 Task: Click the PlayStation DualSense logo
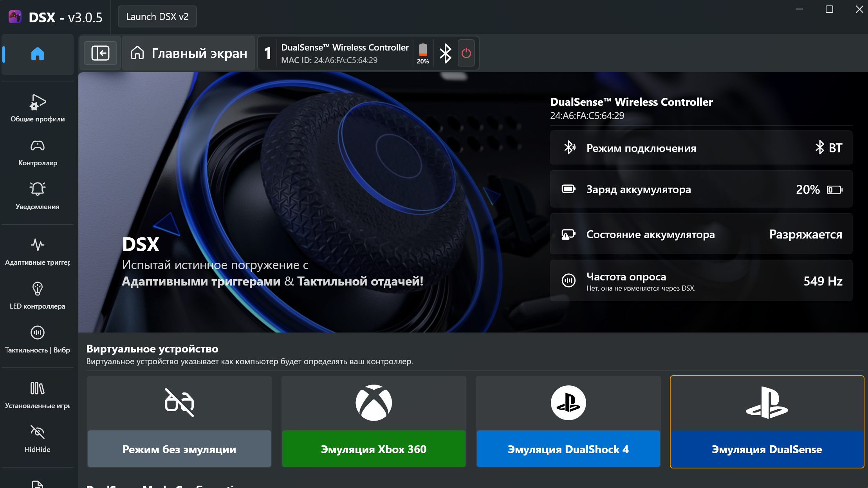click(x=767, y=403)
